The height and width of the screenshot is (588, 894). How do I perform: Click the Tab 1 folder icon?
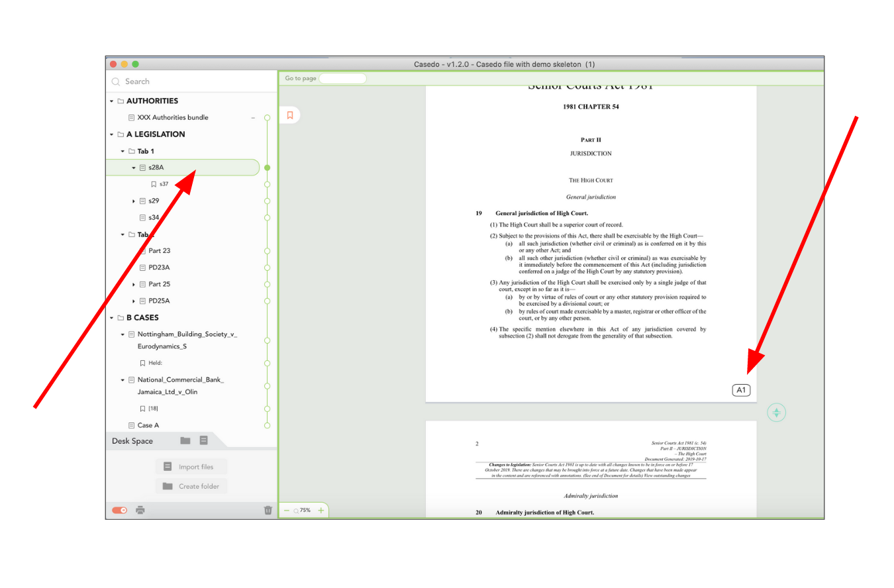point(132,151)
